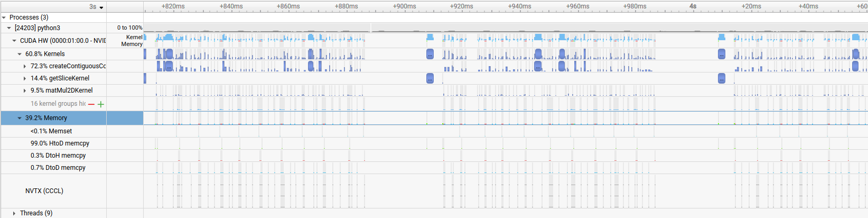Click the 0 to 100% utilization label

click(x=129, y=28)
